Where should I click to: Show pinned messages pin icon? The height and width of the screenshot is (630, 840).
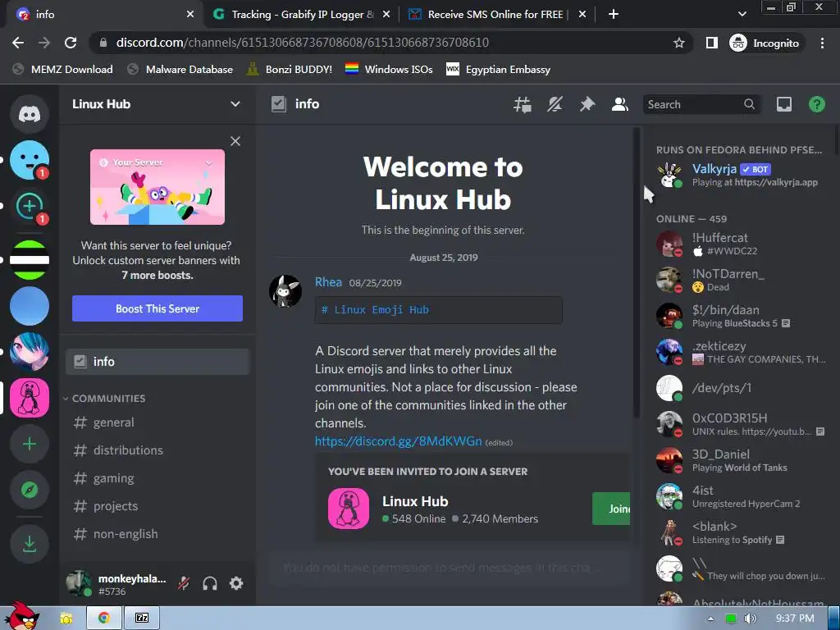(x=587, y=104)
